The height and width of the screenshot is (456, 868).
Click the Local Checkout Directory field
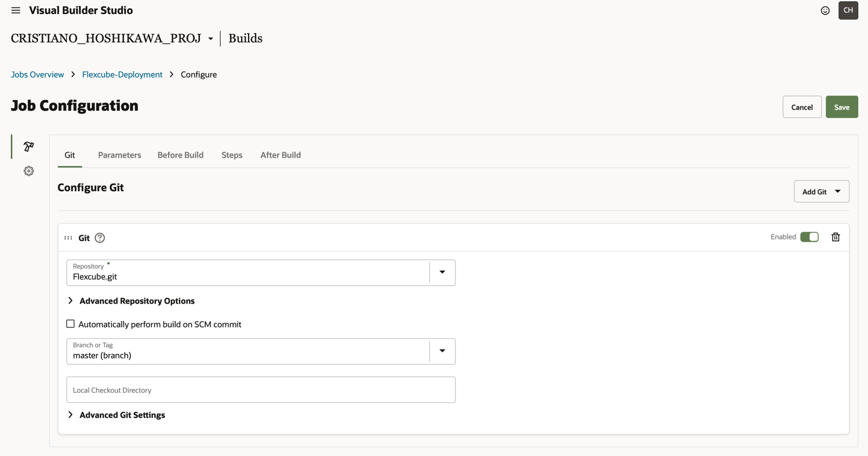[x=261, y=389]
